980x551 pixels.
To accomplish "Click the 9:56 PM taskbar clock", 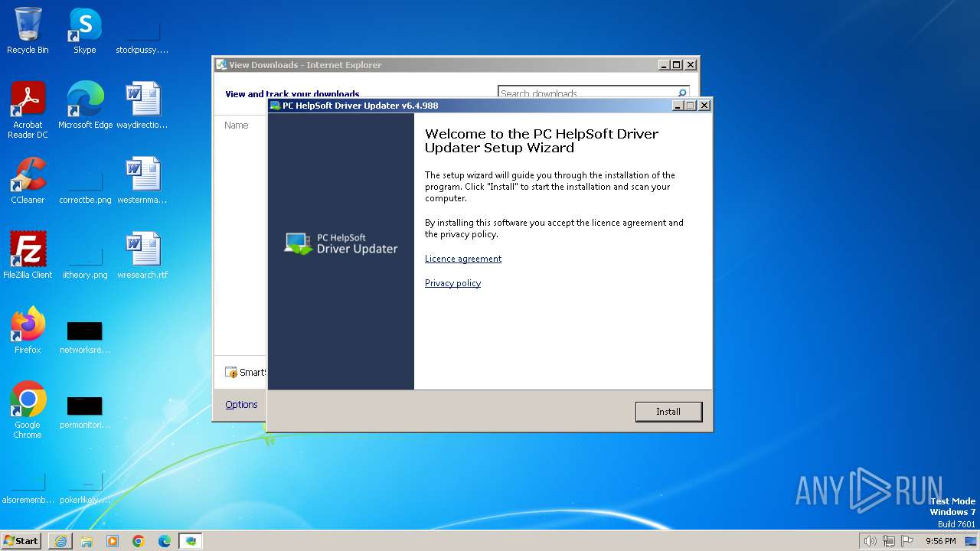I will pyautogui.click(x=940, y=541).
